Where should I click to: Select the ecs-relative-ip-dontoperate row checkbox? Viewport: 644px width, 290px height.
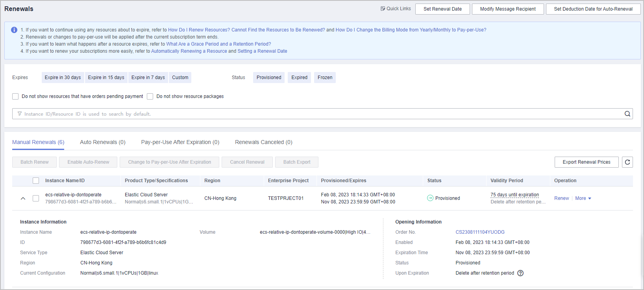36,198
